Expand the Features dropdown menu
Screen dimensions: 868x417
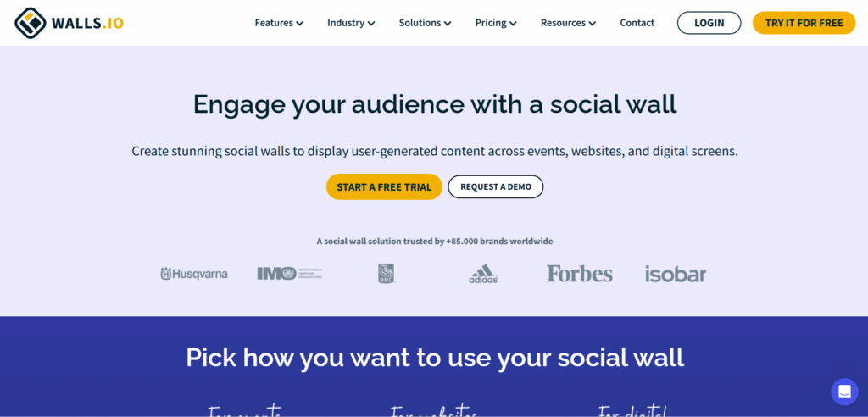coord(279,23)
